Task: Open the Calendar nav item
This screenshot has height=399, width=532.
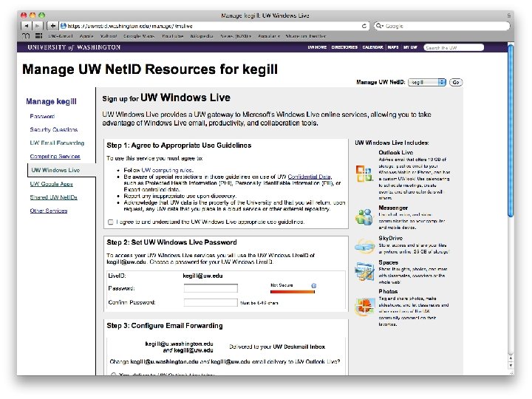Action: click(372, 47)
